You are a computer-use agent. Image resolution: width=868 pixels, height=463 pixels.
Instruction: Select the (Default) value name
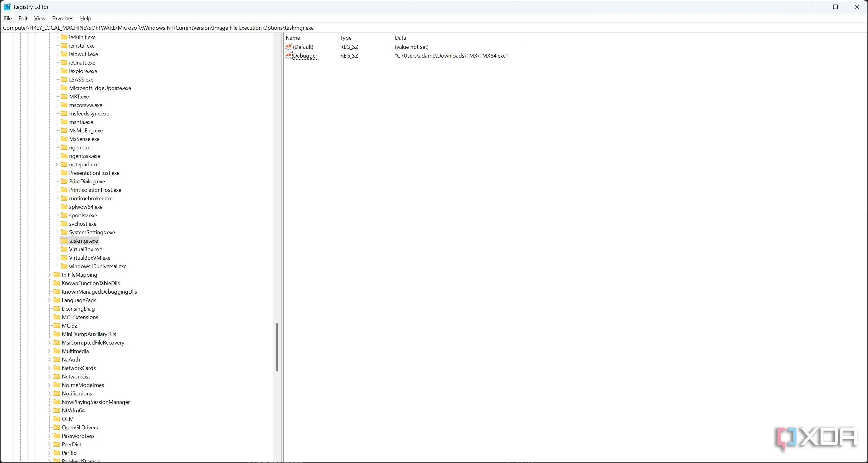tap(303, 47)
